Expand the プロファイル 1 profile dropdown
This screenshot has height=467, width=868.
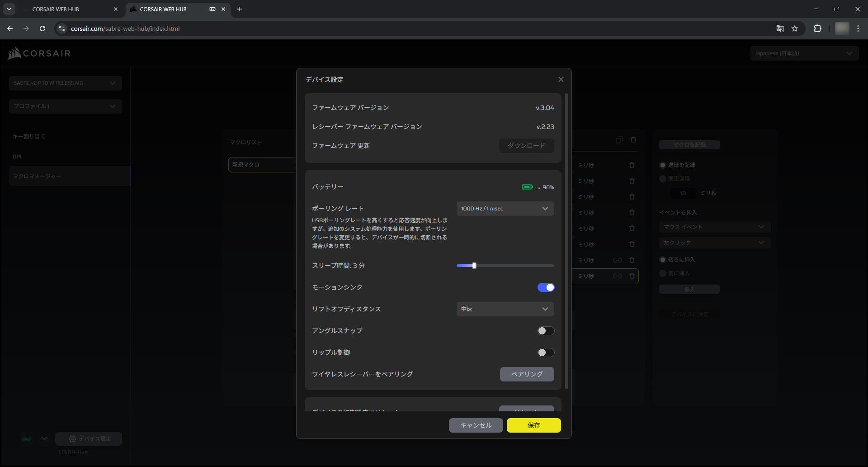click(66, 106)
